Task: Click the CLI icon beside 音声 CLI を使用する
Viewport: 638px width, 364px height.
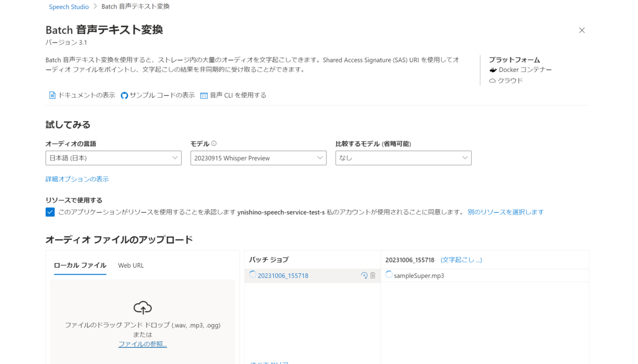Action: pyautogui.click(x=204, y=96)
